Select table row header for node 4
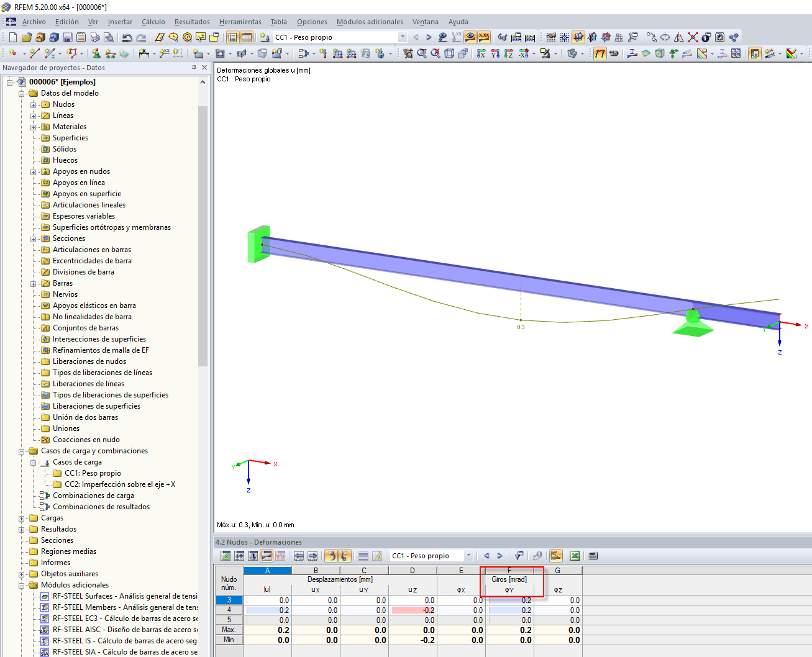Viewport: 812px width, 657px height. [x=229, y=610]
